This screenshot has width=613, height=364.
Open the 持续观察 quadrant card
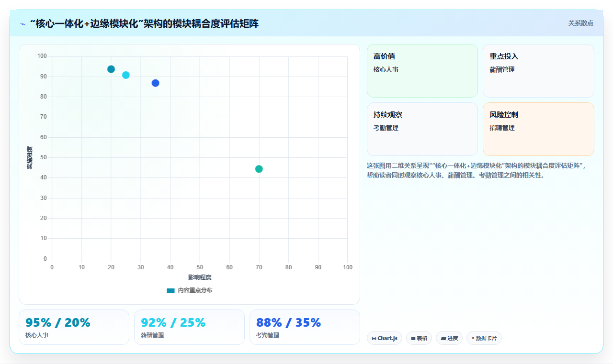[x=422, y=129]
